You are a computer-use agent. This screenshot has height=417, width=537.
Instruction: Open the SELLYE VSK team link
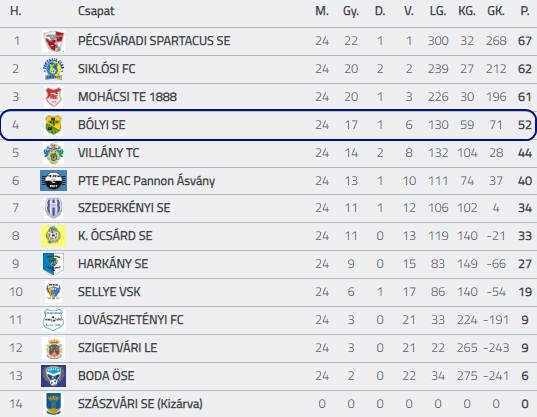pos(109,292)
